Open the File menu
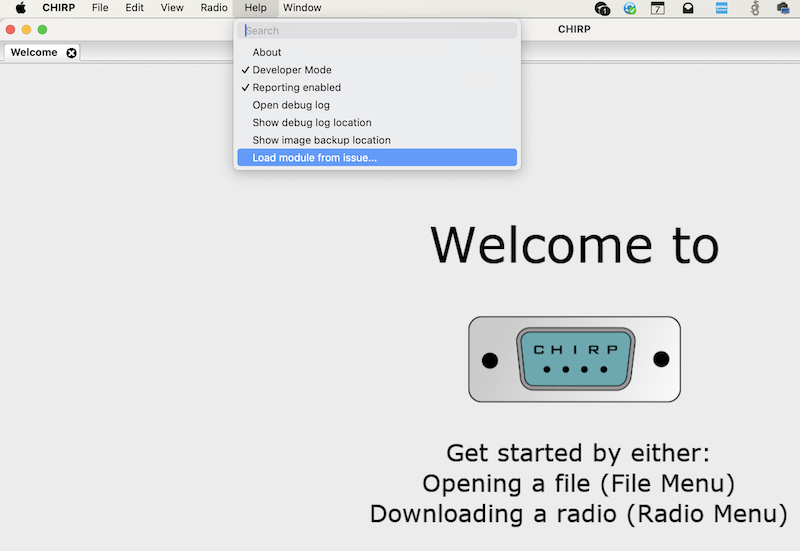Viewport: 800px width, 551px height. coord(100,8)
